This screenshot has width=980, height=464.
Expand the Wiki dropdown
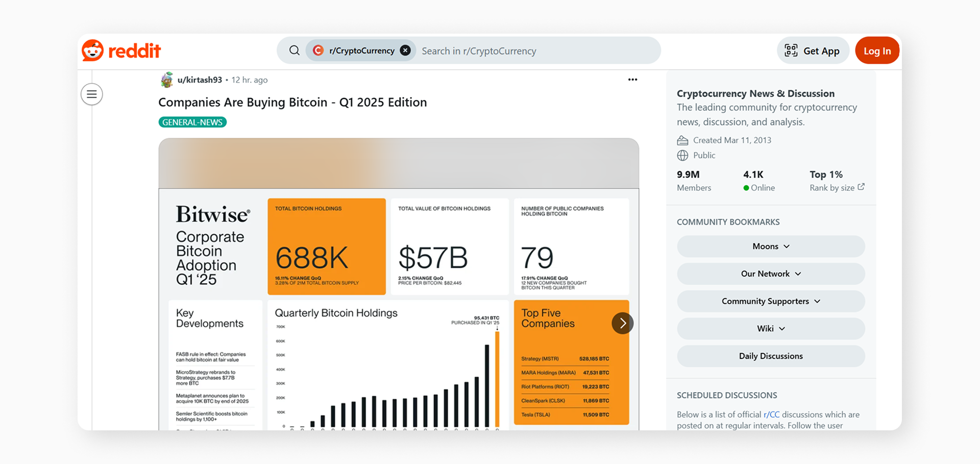771,329
